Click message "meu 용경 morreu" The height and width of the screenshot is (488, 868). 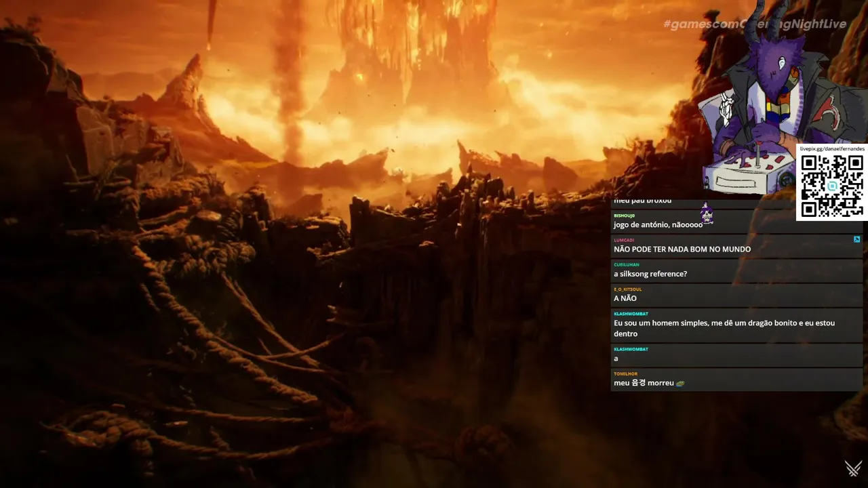point(644,383)
